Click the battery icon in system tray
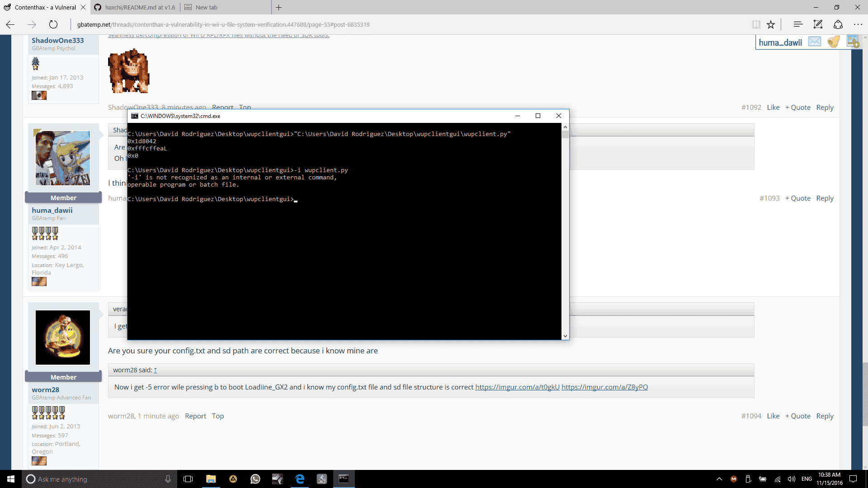 [763, 479]
